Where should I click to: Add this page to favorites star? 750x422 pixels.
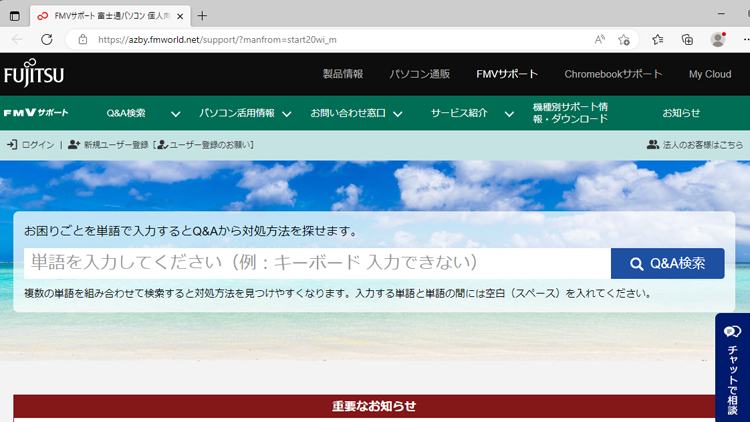624,40
